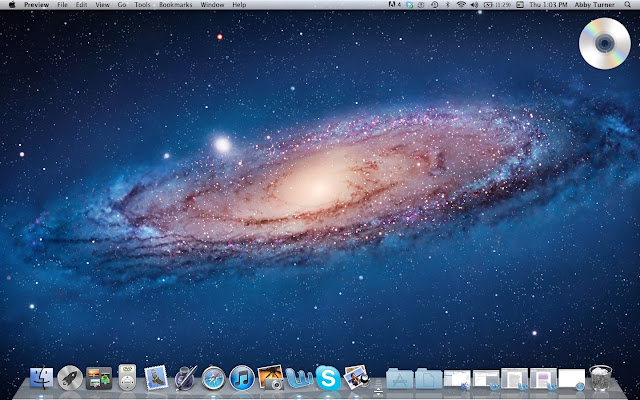The image size is (640, 400).
Task: Open Mission Control from the Dock
Action: [x=99, y=378]
